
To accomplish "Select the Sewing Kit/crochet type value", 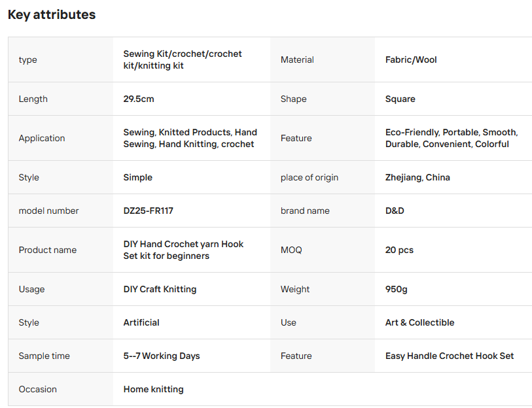I will point(182,59).
